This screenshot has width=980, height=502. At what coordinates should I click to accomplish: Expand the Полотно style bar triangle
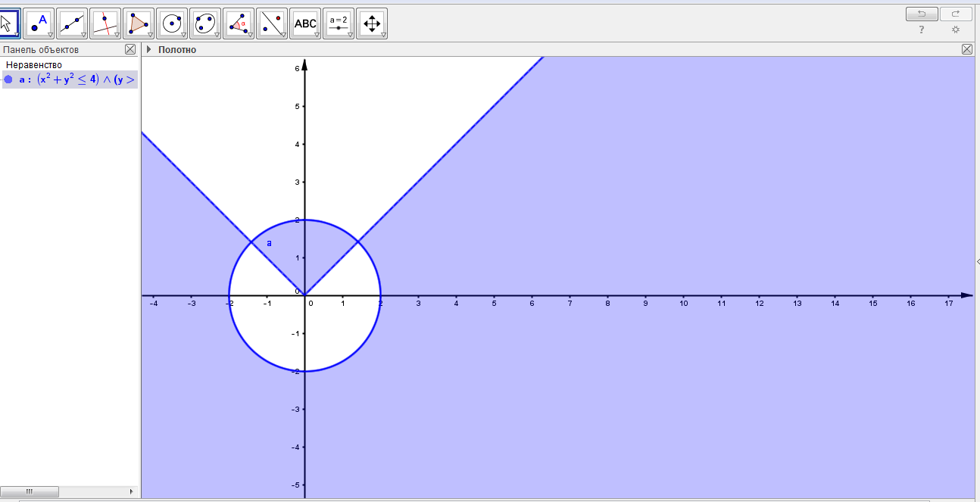pos(149,49)
